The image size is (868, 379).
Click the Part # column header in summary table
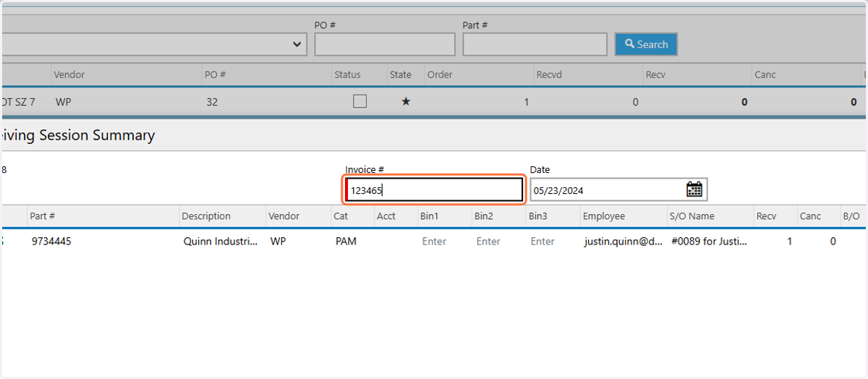tap(43, 216)
